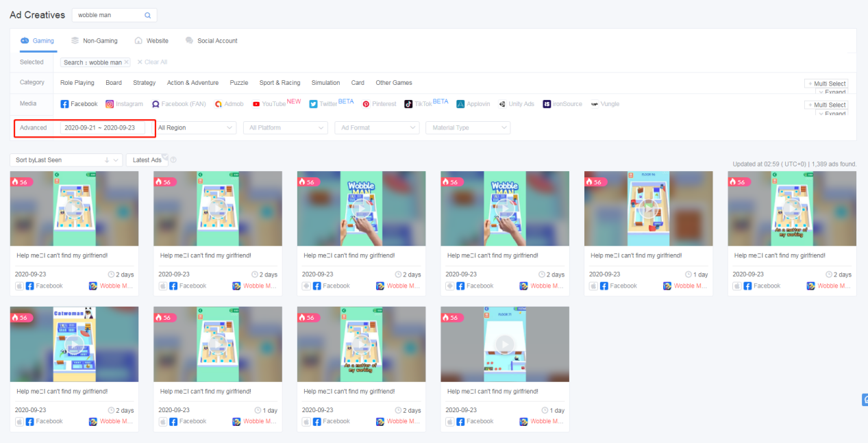
Task: Click the Latest Ads button
Action: point(147,160)
